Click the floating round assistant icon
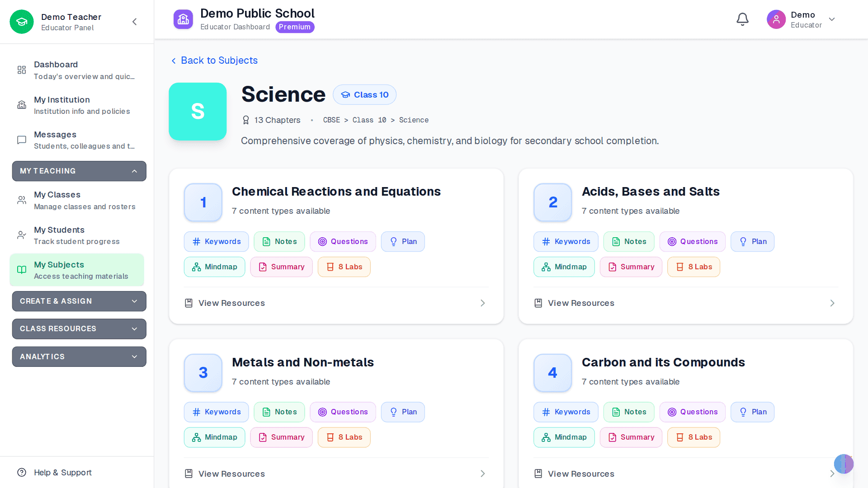The height and width of the screenshot is (488, 868). click(844, 464)
